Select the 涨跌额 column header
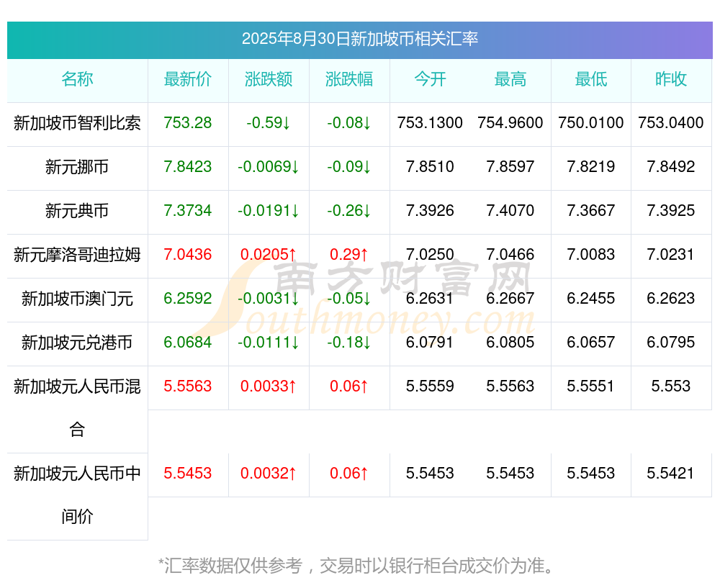The width and height of the screenshot is (720, 588). (269, 79)
